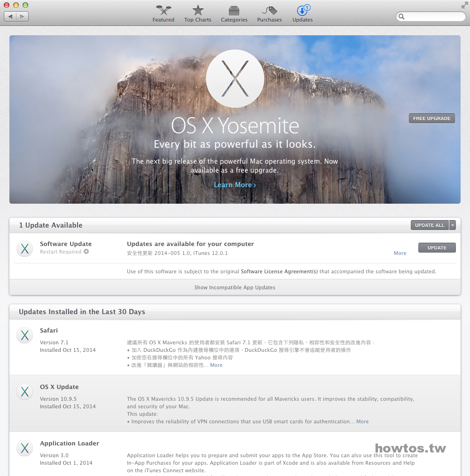
Task: Switch to Top Charts tab
Action: click(197, 14)
